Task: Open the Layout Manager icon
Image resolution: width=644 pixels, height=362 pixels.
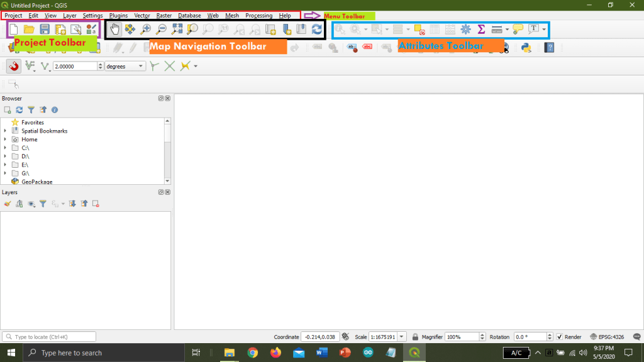Action: click(76, 29)
